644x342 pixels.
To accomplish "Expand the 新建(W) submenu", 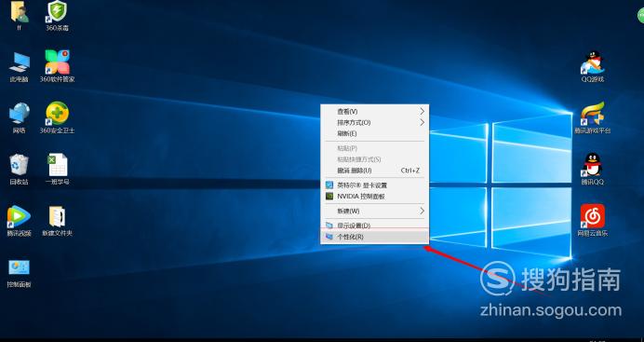I will click(x=374, y=211).
